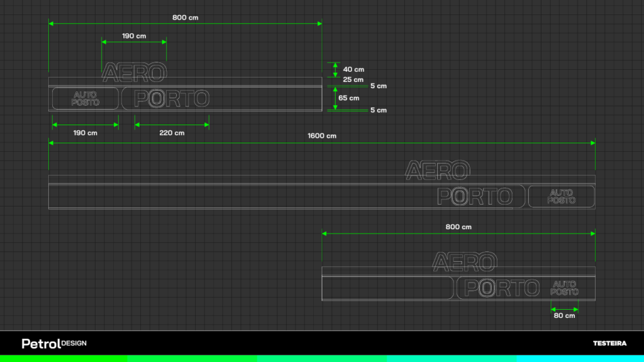Select the 5 cm label below 65 cm
Viewport: 644px width, 362px height.
point(378,110)
